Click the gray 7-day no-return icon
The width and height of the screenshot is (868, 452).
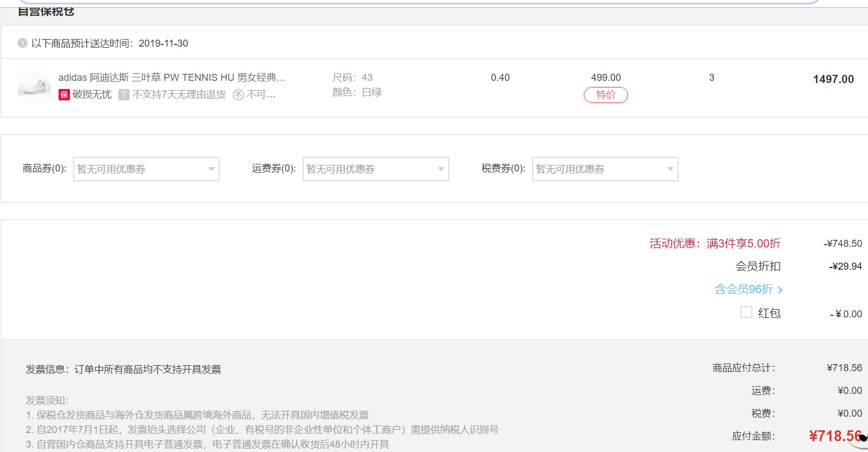124,95
